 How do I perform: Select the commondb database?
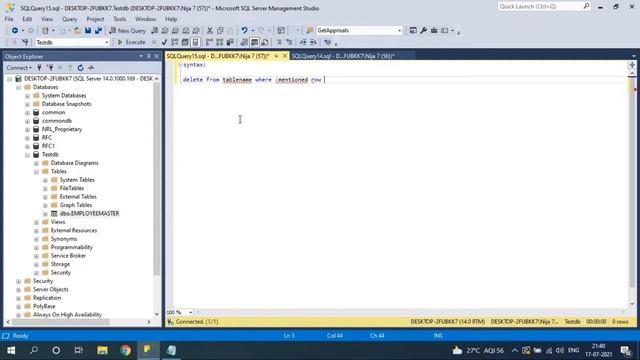click(x=57, y=121)
